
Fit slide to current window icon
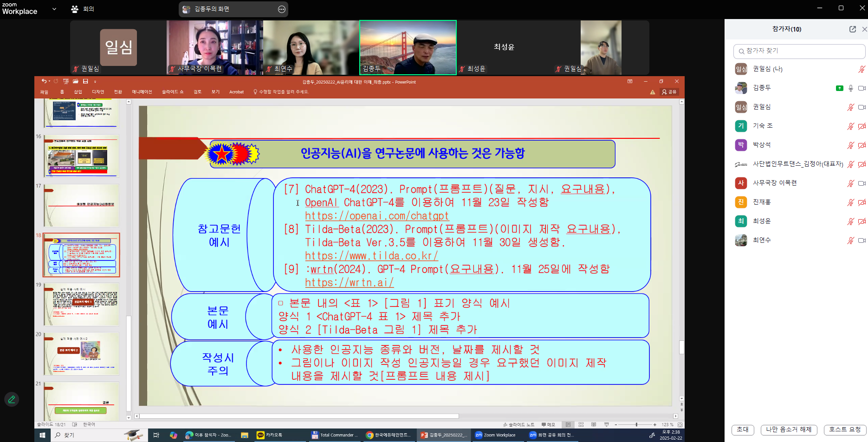pos(680,424)
